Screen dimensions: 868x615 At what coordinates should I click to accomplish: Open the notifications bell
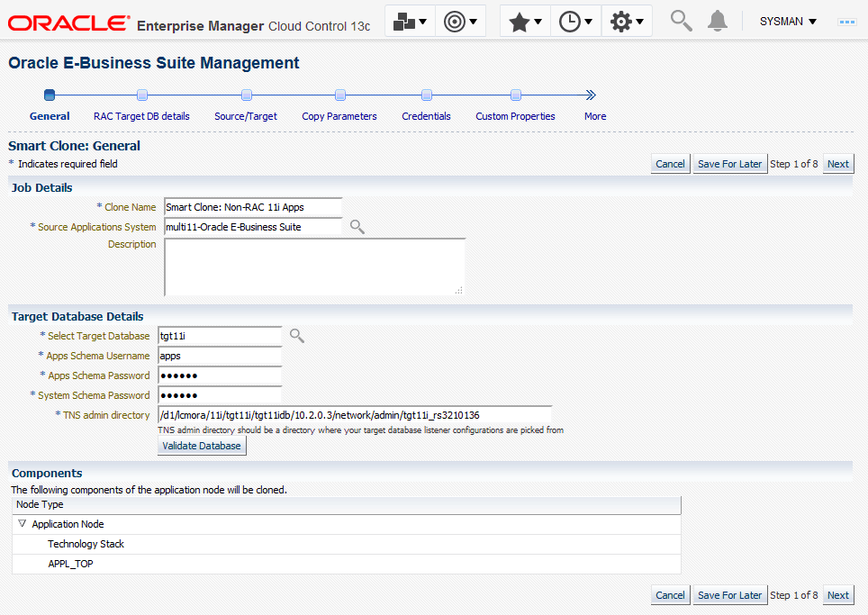coord(718,21)
